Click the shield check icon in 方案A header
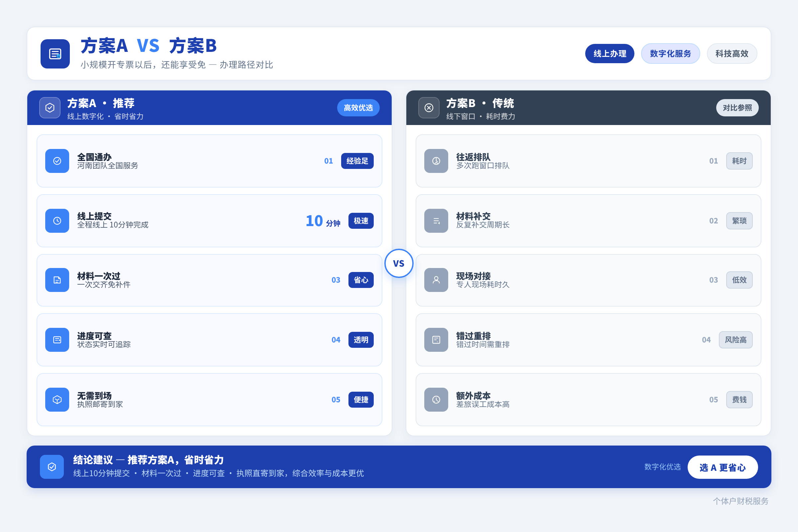The height and width of the screenshot is (532, 798). click(x=50, y=107)
